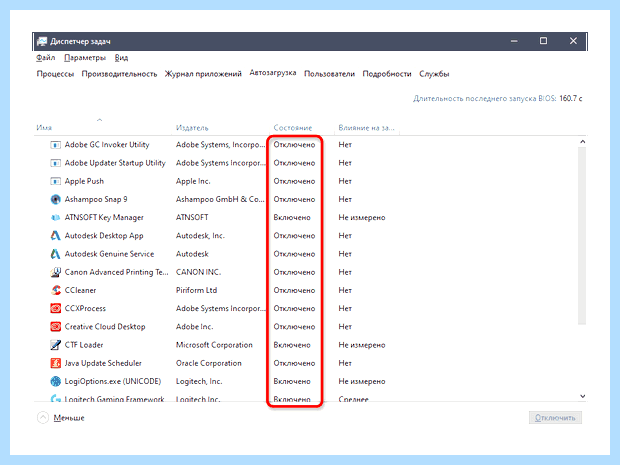Select the Ashampoo Snap 9 name
The image size is (620, 465).
tap(96, 199)
